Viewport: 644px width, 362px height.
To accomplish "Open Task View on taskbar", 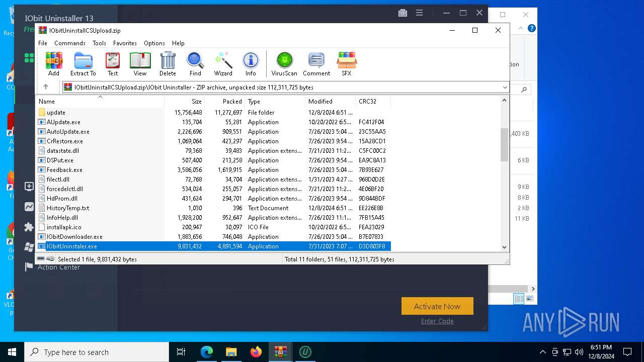I will pyautogui.click(x=181, y=352).
